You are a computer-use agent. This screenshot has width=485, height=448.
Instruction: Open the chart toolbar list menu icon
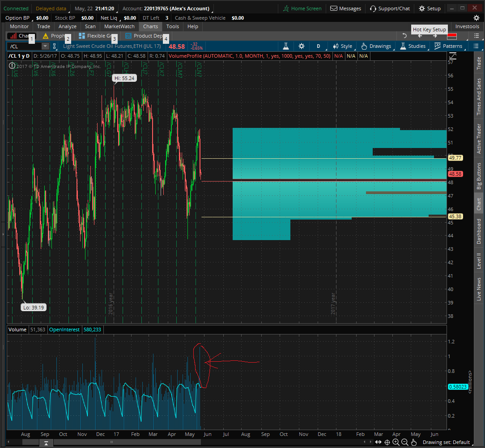tap(476, 46)
